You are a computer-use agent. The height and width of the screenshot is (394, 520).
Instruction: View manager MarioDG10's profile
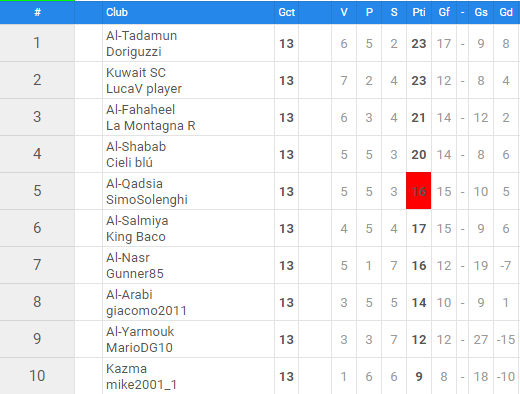pos(139,348)
